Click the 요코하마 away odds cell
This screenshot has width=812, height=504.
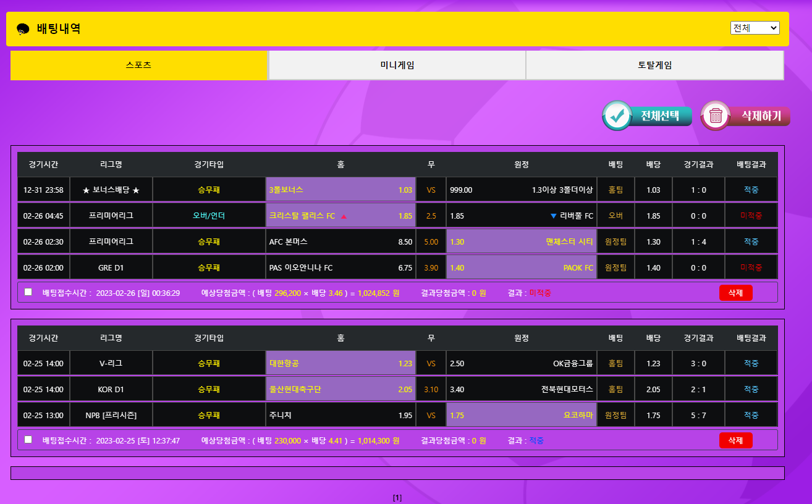click(522, 415)
